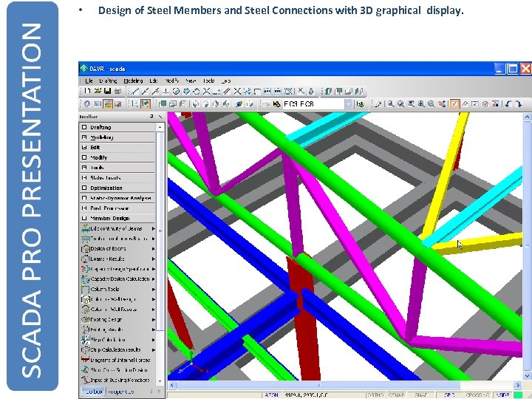Click the viewport vertical scroll up arrow
The image size is (532, 399).
pyautogui.click(x=528, y=117)
